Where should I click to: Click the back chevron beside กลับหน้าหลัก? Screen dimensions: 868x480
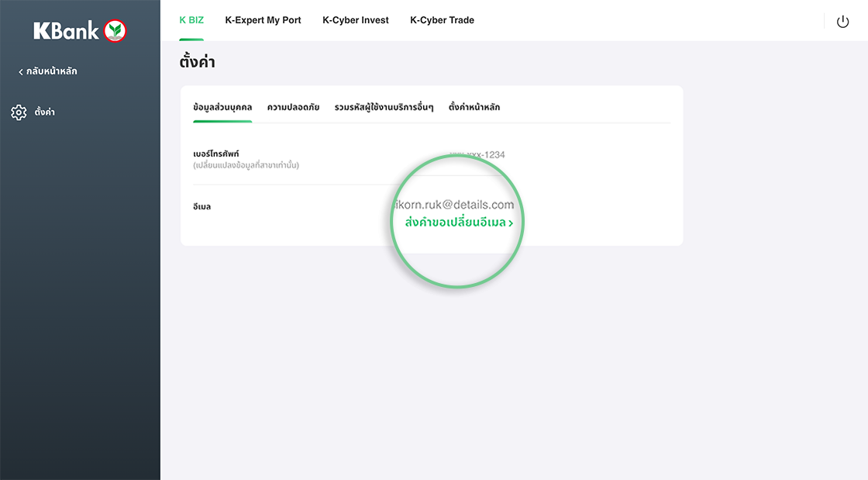click(x=21, y=72)
